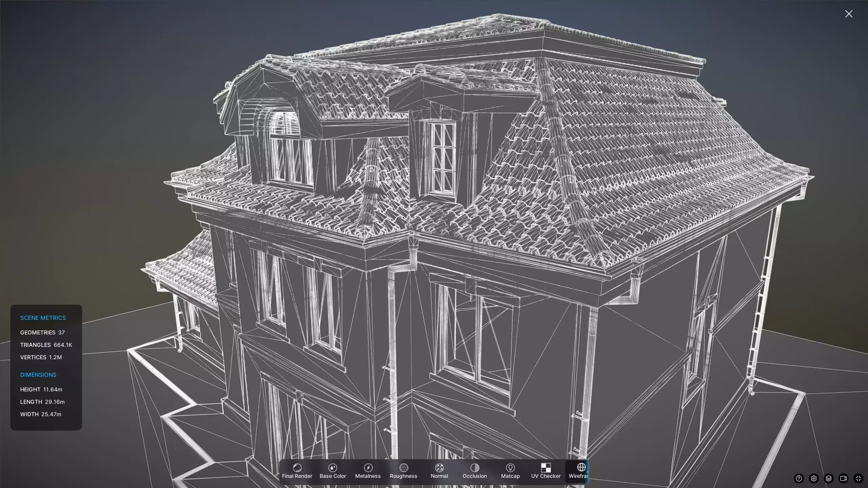Screen dimensions: 868x488
Task: Click the video camera icon
Action: click(x=843, y=478)
